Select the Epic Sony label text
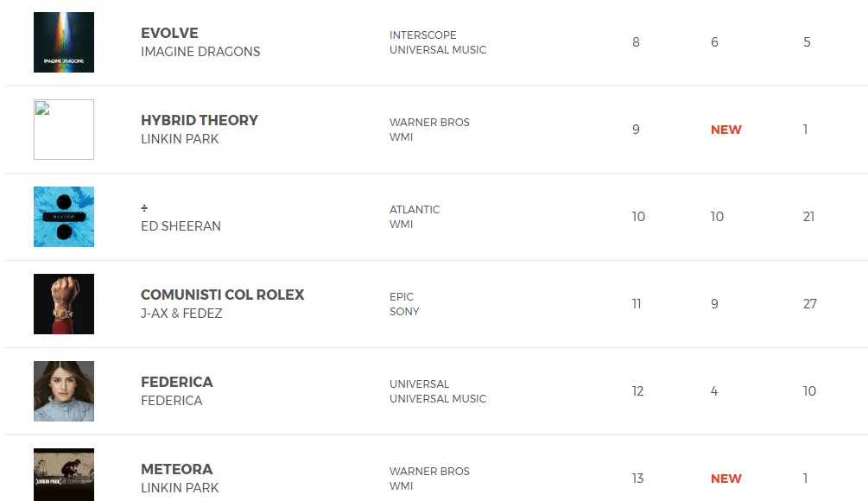The height and width of the screenshot is (501, 868). [404, 304]
